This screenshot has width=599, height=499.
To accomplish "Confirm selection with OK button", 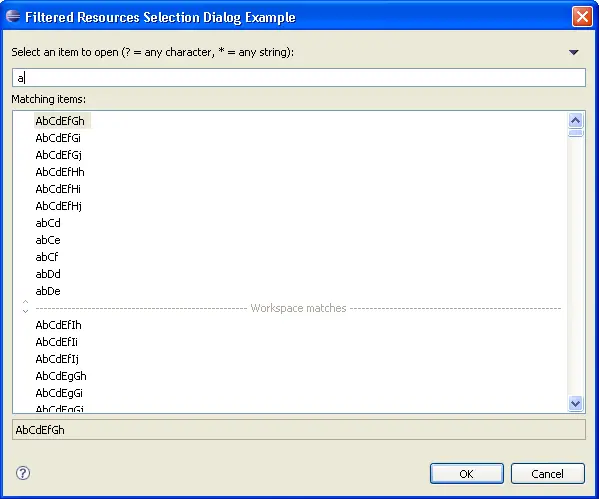I will pos(466,474).
